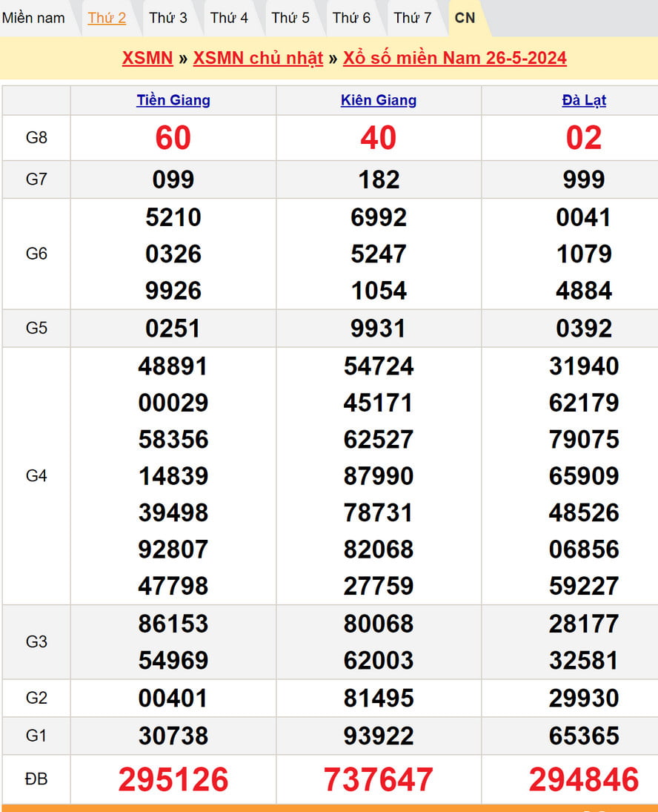The width and height of the screenshot is (658, 812).
Task: Switch to the Thứ 6 tab
Action: (x=351, y=18)
